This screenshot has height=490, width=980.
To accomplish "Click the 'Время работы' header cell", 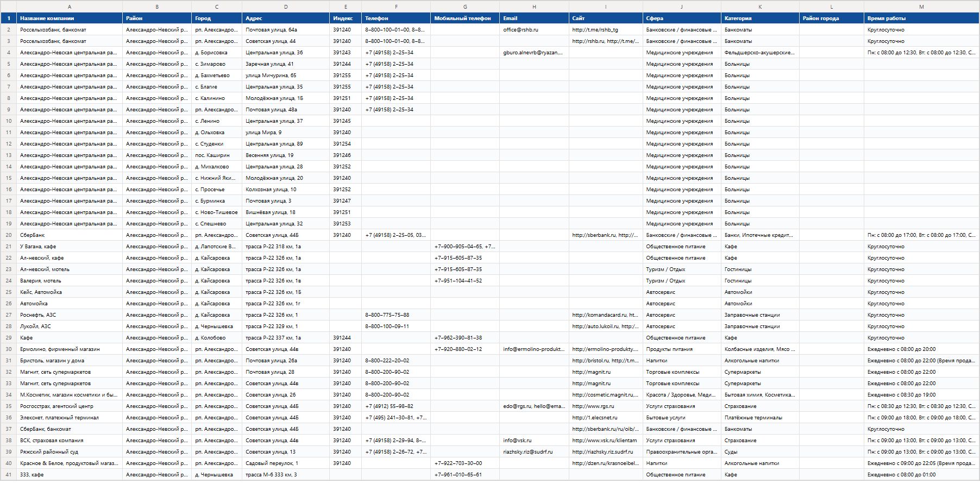I will [x=921, y=18].
